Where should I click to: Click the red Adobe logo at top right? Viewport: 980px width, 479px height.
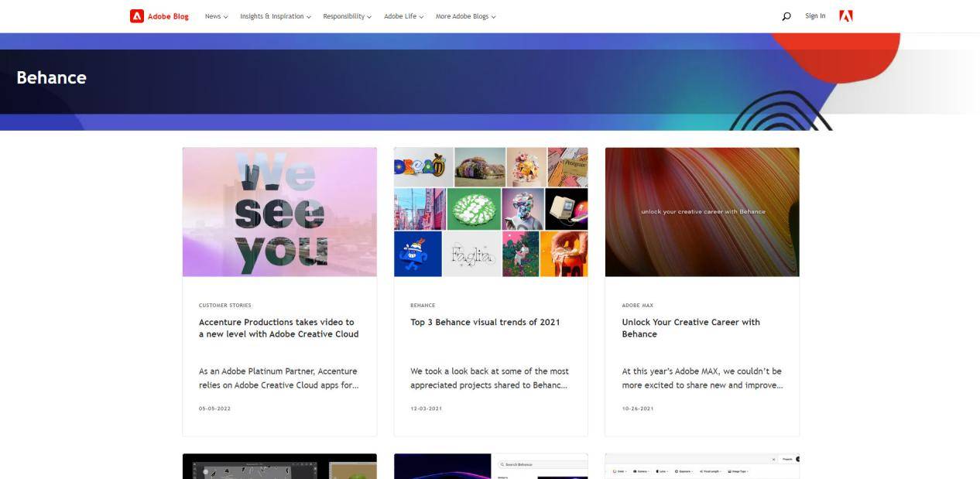(x=846, y=15)
